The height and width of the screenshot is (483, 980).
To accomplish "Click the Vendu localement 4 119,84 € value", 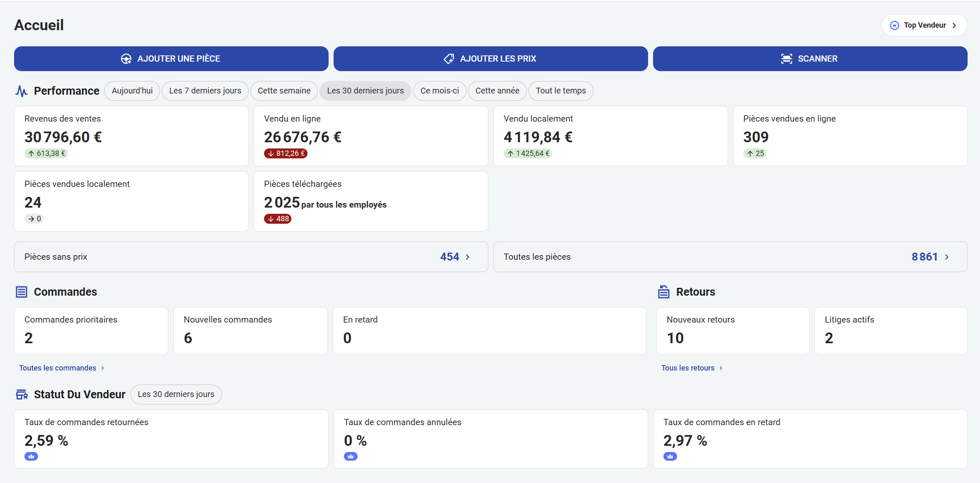I will pos(538,137).
